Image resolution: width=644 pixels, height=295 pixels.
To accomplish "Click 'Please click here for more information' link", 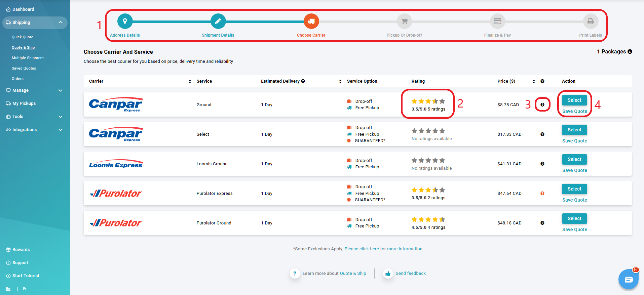I will click(x=383, y=249).
